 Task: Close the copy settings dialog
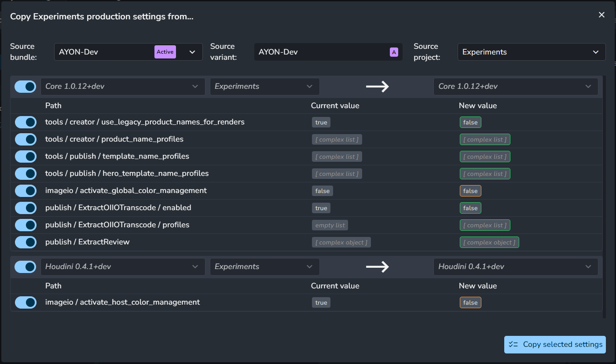pyautogui.click(x=601, y=15)
